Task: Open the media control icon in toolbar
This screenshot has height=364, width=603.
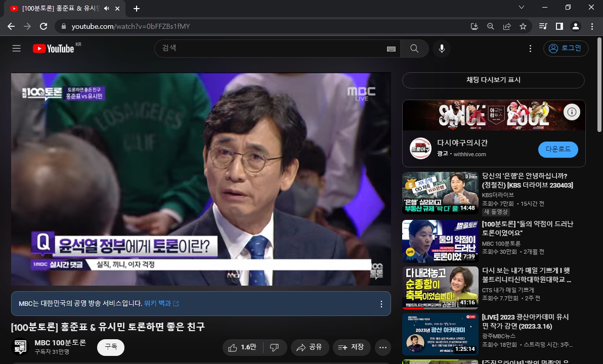Action: pyautogui.click(x=543, y=26)
